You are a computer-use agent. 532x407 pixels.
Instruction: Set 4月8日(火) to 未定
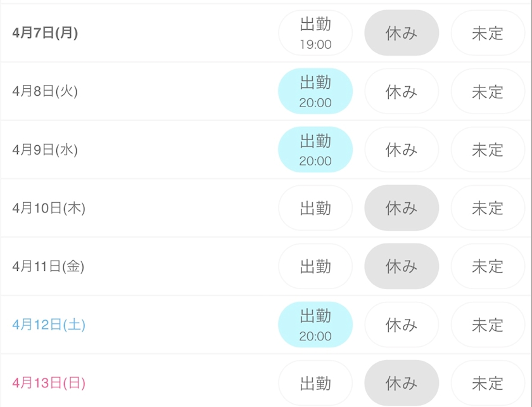pos(488,91)
